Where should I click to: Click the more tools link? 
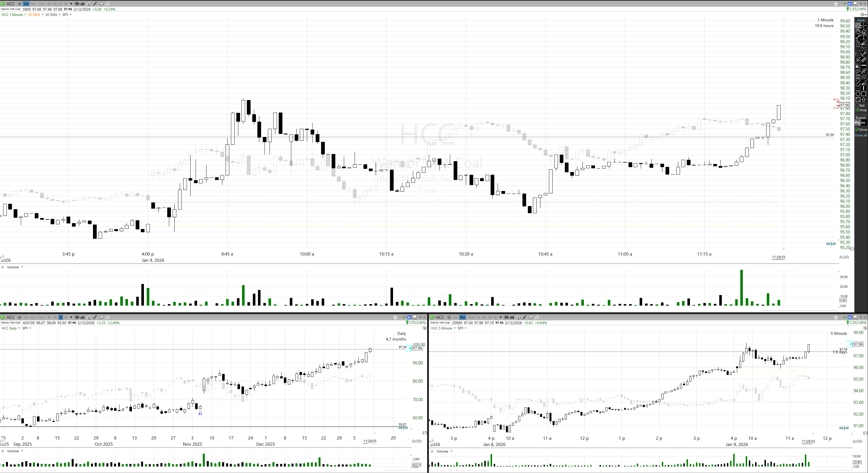coord(861,20)
